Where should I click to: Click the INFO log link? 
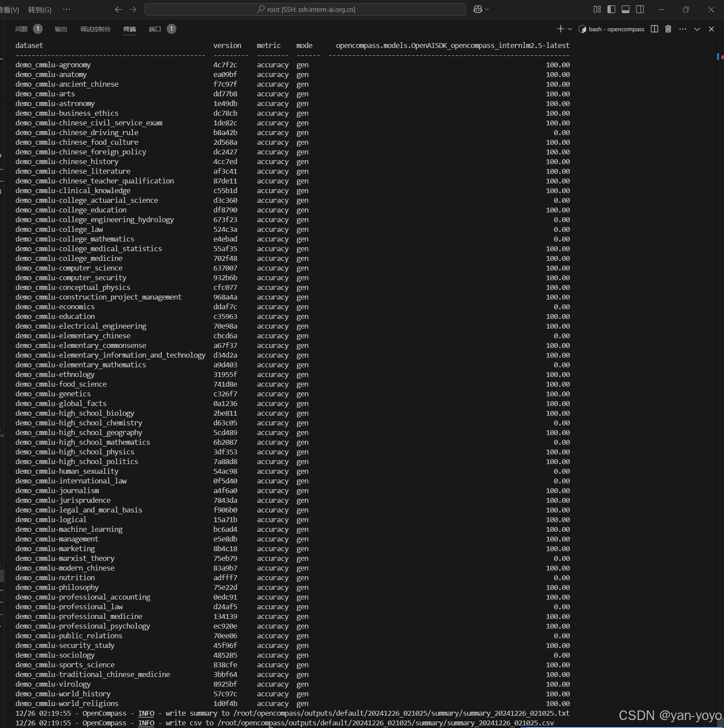(146, 713)
